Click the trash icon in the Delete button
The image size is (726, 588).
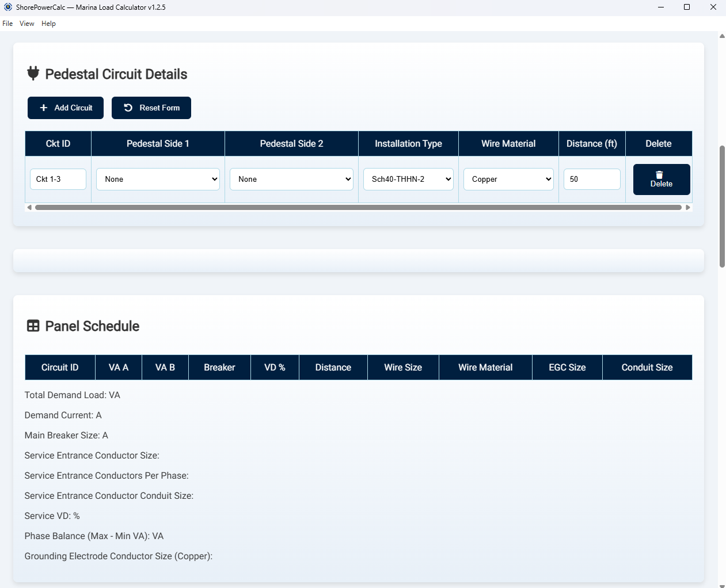pyautogui.click(x=659, y=175)
